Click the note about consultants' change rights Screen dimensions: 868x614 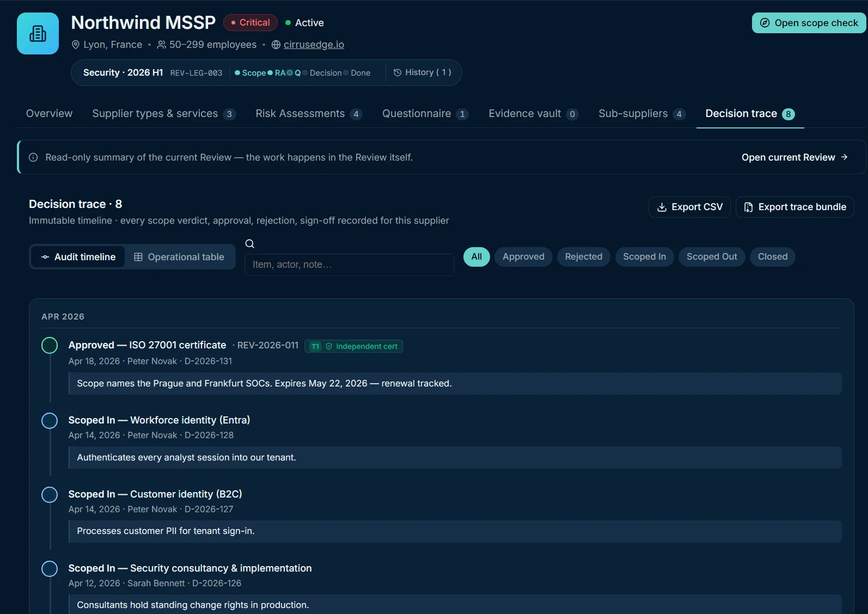(455, 604)
